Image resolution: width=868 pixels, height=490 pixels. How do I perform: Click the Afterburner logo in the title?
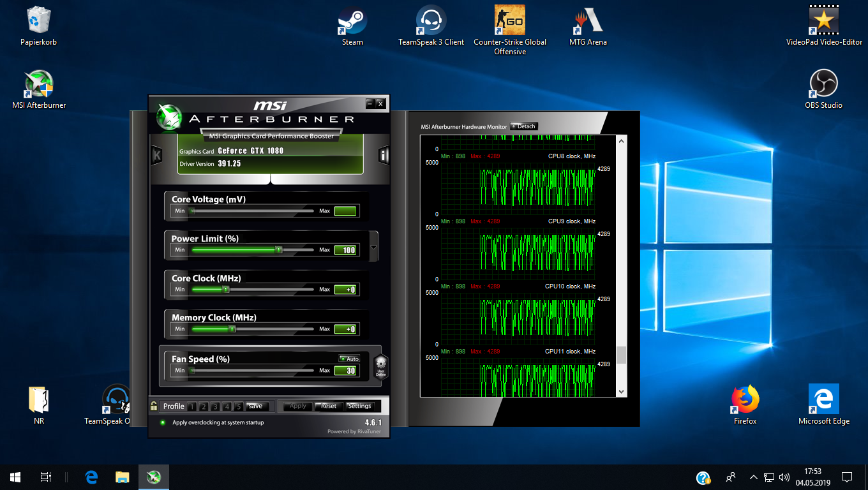point(168,116)
